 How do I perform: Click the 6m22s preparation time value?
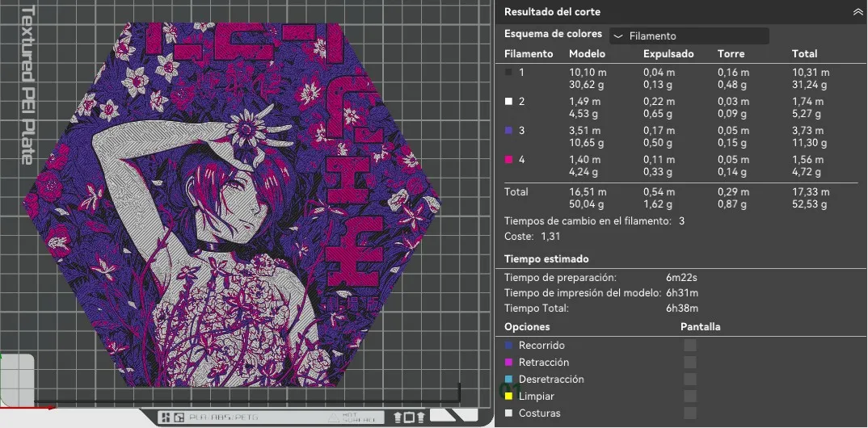(x=682, y=278)
